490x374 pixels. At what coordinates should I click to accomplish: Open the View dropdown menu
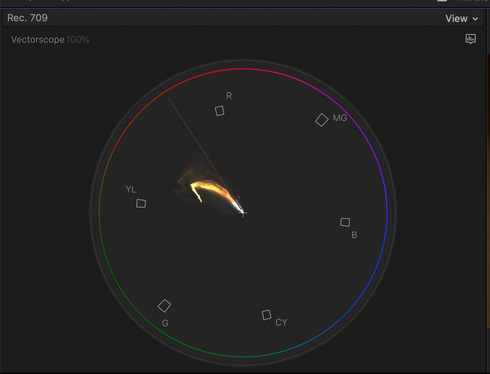[x=462, y=19]
